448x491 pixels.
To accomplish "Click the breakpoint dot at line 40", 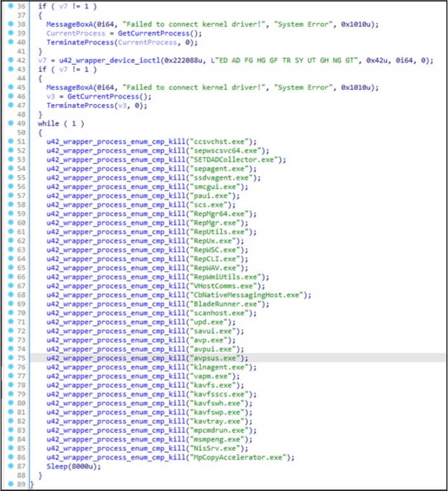I will click(x=10, y=42).
